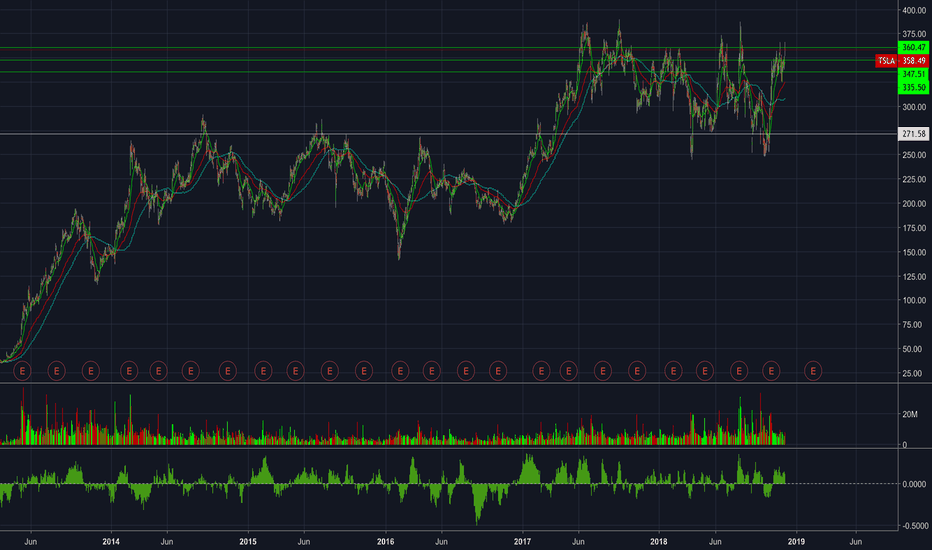932x550 pixels.
Task: Open the May 2018 earnings marker
Action: 705,372
